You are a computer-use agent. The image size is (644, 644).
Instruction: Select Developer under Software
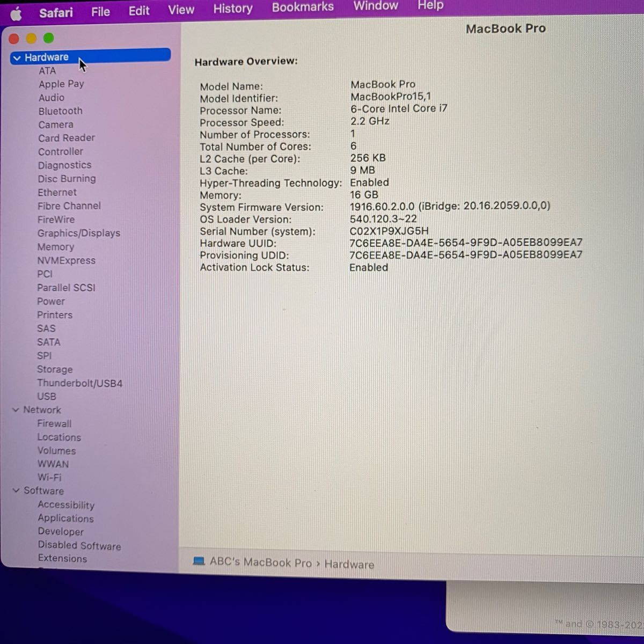[61, 532]
